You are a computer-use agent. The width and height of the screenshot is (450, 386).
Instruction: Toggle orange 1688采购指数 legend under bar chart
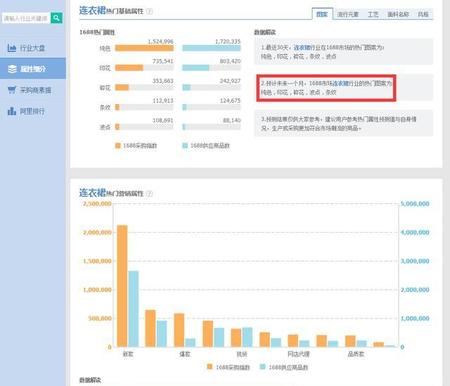tap(228, 367)
